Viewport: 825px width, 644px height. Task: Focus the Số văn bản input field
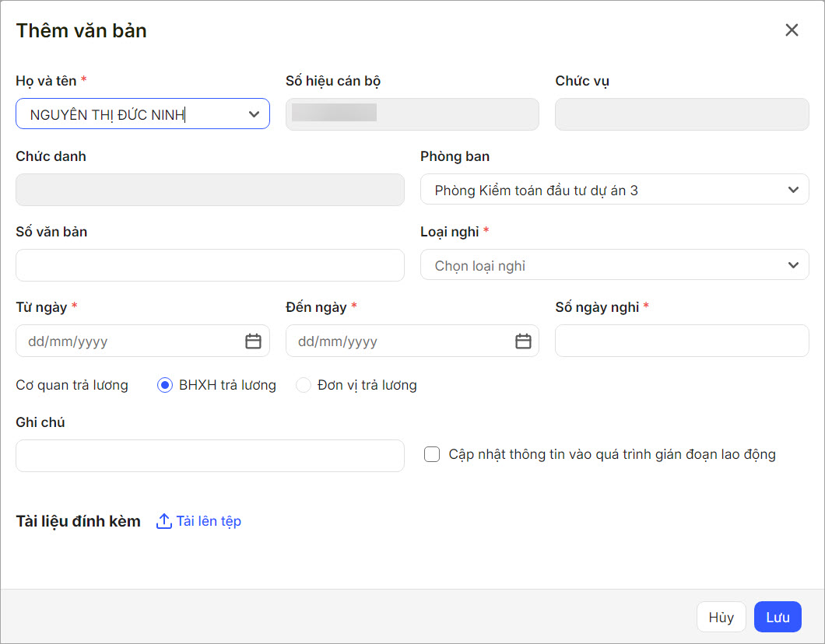click(209, 265)
